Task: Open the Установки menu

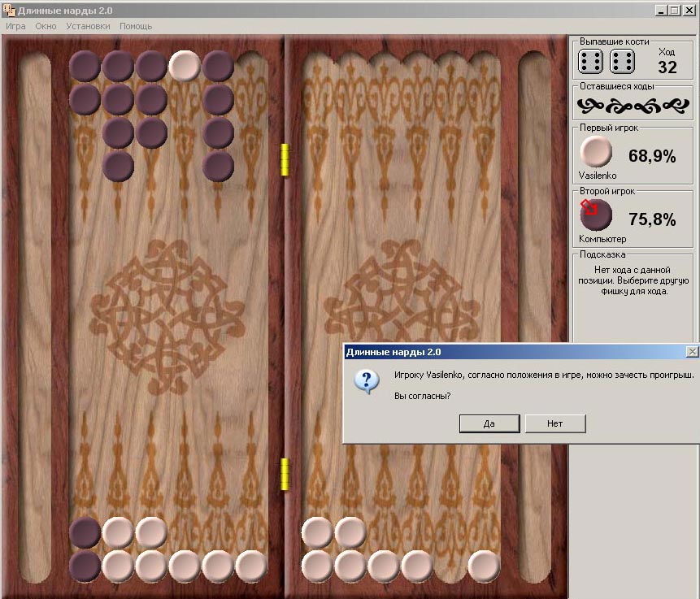Action: point(88,26)
